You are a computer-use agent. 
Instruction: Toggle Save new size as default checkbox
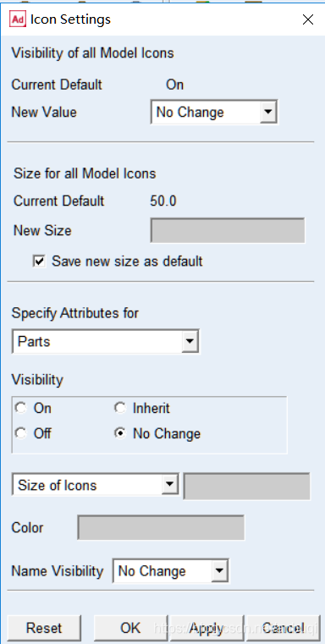point(39,261)
